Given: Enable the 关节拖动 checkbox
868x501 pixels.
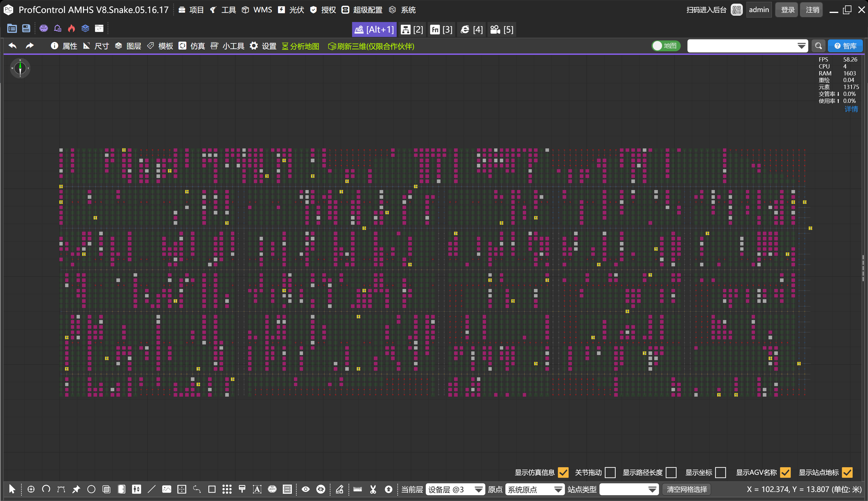Looking at the screenshot, I should [610, 472].
